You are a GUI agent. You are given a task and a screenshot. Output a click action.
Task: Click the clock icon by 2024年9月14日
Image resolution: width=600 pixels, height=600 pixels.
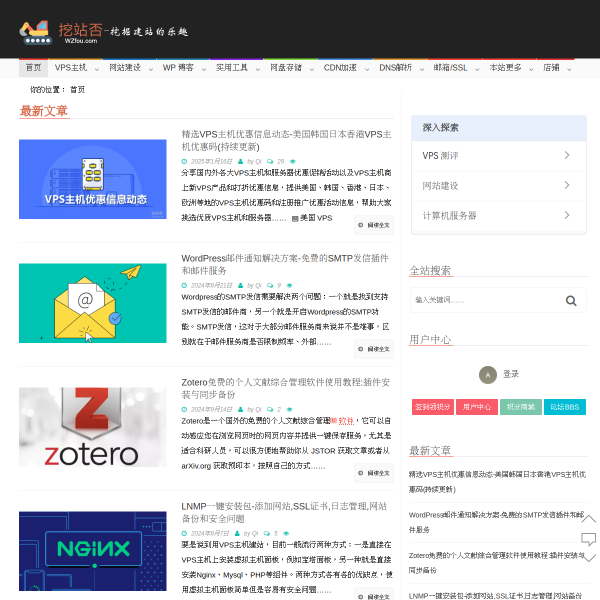point(184,409)
